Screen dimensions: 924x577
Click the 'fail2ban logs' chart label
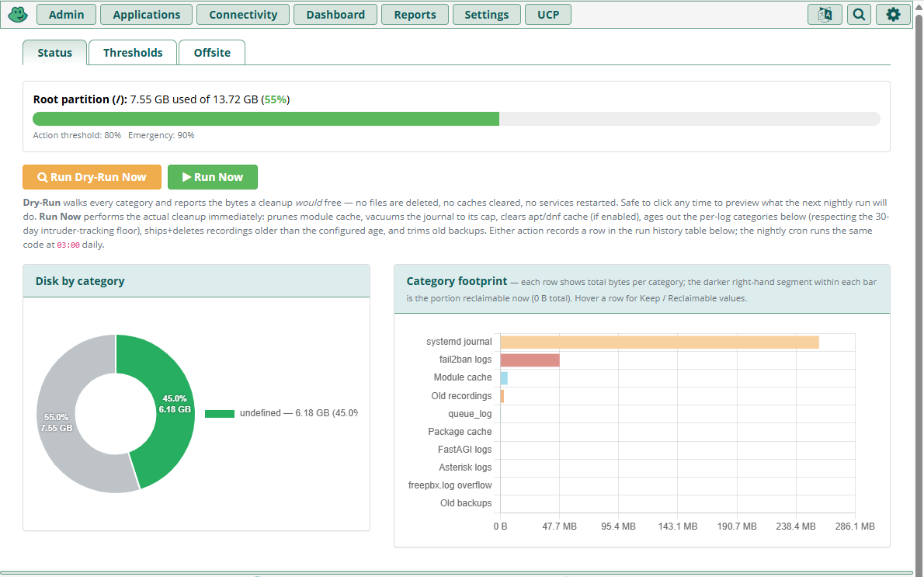coord(465,360)
